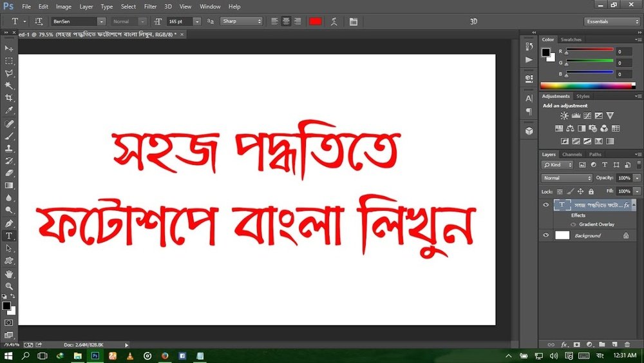Click the delete layer trash icon
Screen dimensions: 644x363
(x=627, y=344)
